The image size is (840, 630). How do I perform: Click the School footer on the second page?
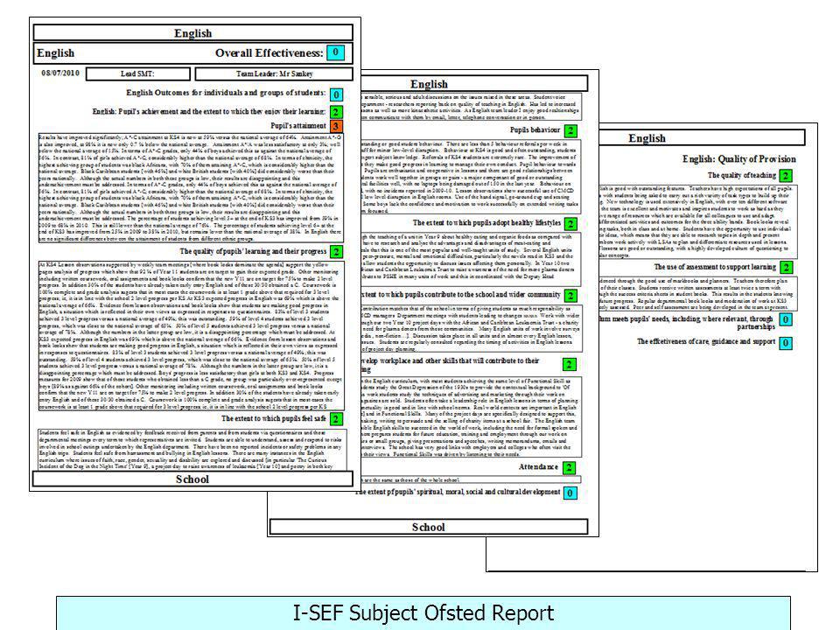429,527
